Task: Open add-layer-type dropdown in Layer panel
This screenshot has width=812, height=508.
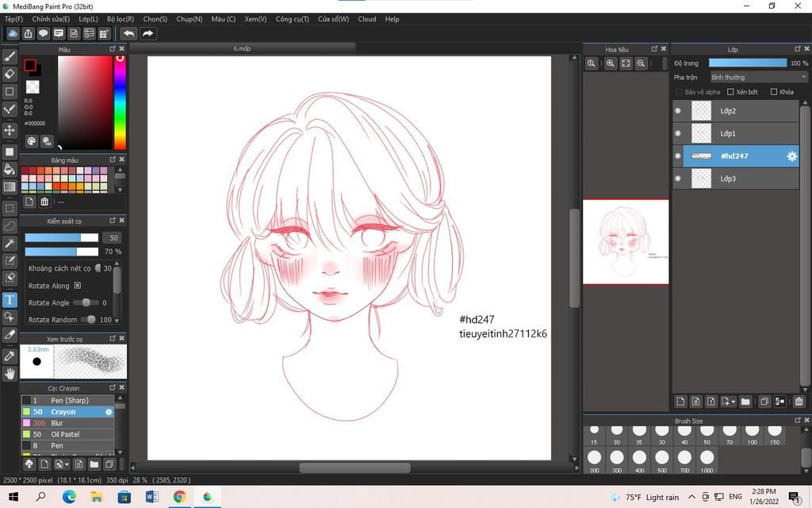Action: click(x=728, y=401)
